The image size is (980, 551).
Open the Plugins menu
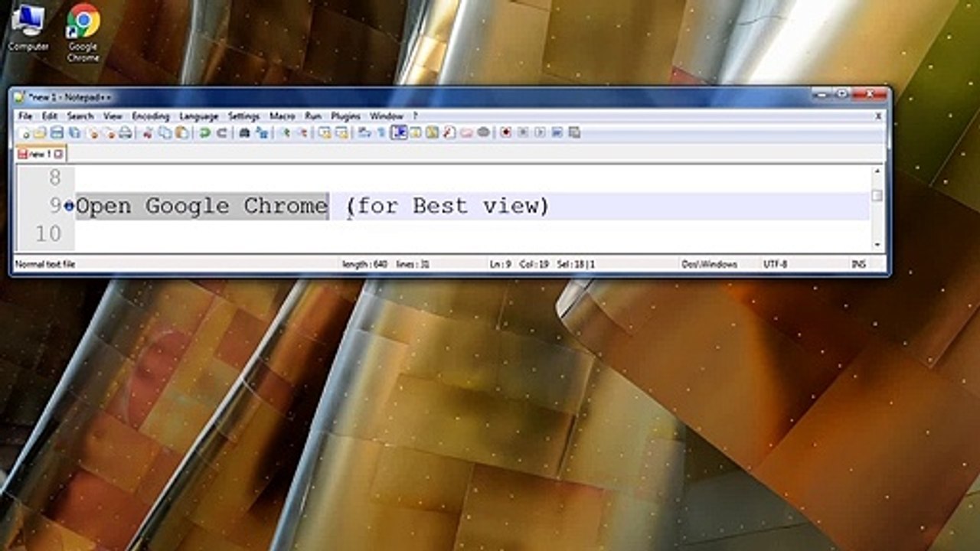(345, 116)
